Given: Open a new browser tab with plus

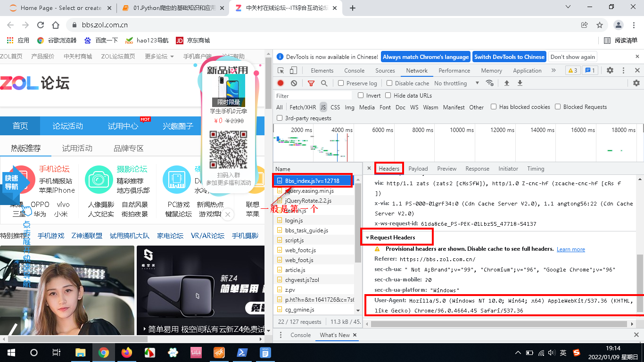Looking at the screenshot, I should [353, 8].
